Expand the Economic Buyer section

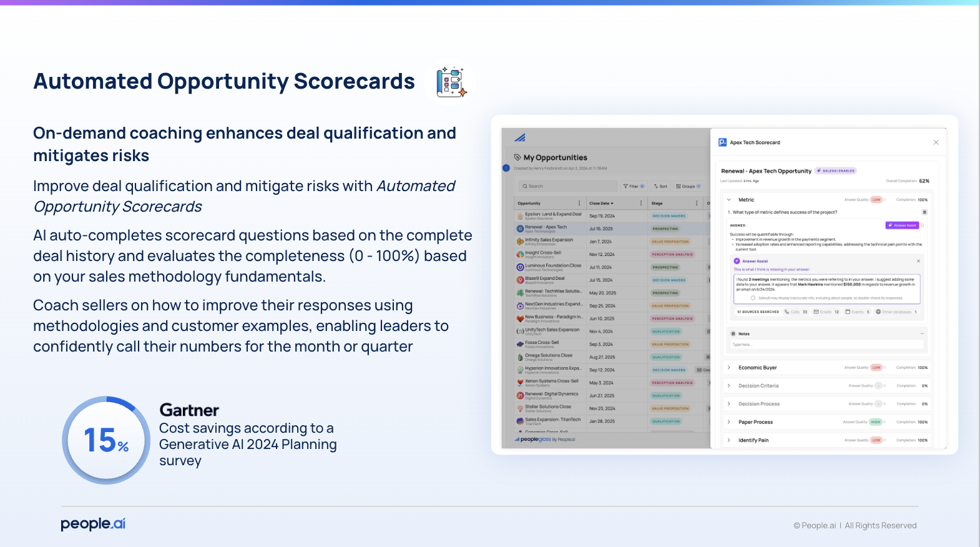728,368
